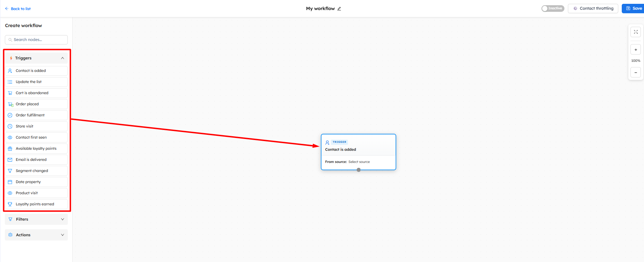
Task: Click the Loyalty points earned trophy icon
Action: [10, 204]
